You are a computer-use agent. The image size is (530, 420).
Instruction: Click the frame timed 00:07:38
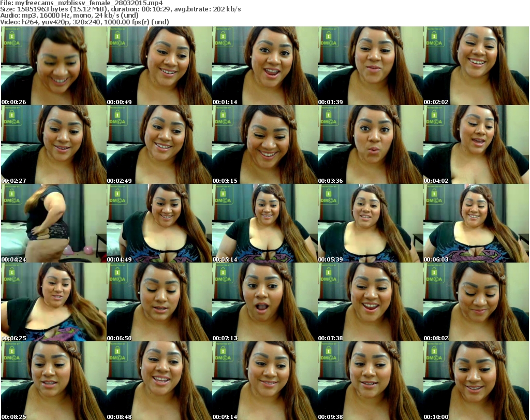371,302
